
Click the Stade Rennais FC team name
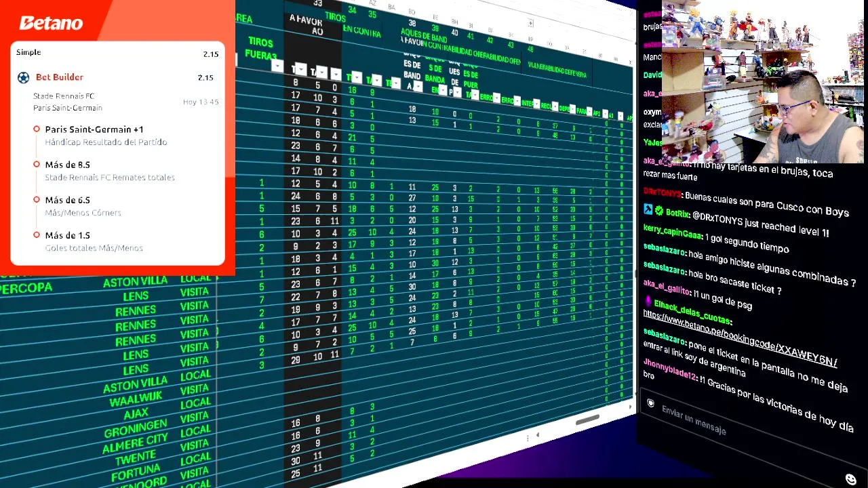(x=64, y=96)
